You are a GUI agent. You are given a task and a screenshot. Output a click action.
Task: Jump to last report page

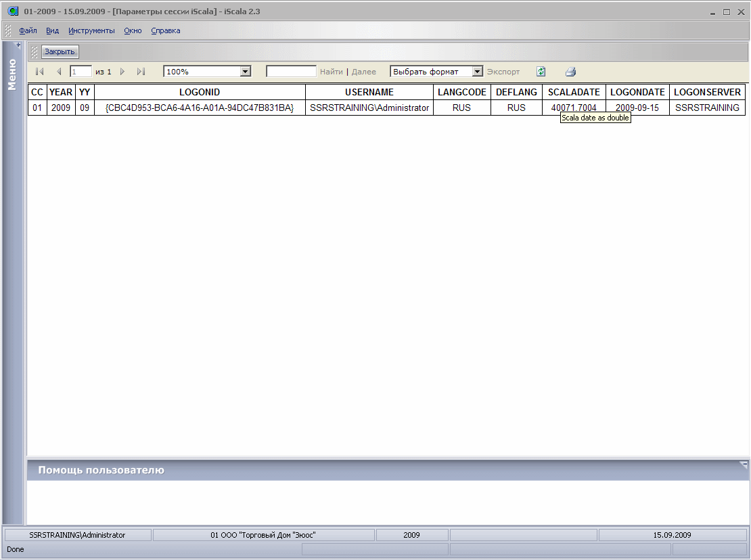point(141,72)
